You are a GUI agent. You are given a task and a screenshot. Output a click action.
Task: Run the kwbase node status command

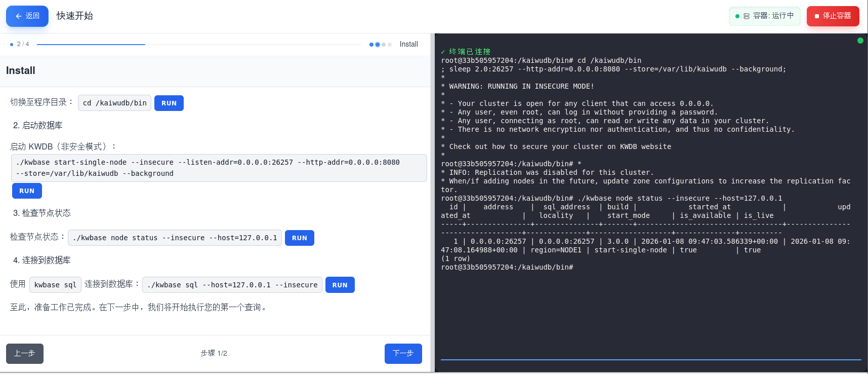tap(300, 238)
